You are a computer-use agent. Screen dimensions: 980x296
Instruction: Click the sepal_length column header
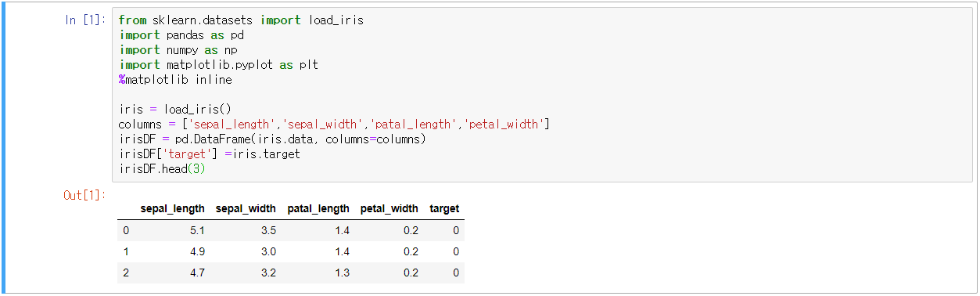(172, 209)
